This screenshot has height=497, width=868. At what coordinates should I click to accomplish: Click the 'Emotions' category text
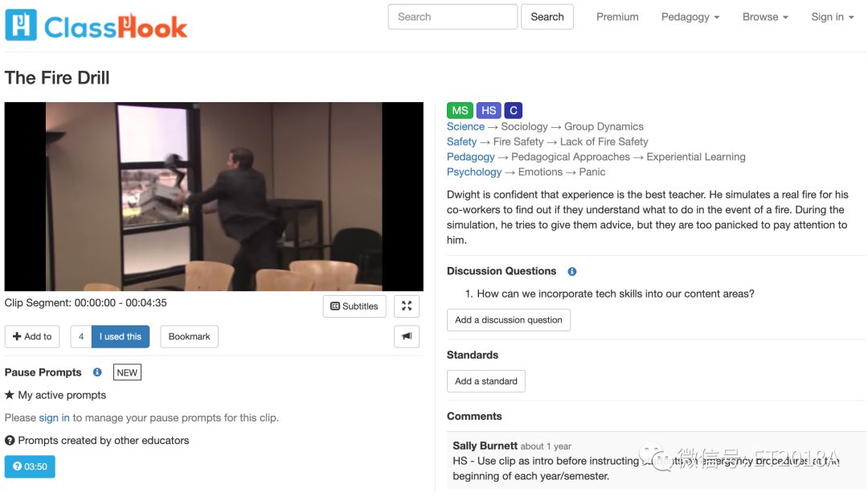(x=540, y=172)
